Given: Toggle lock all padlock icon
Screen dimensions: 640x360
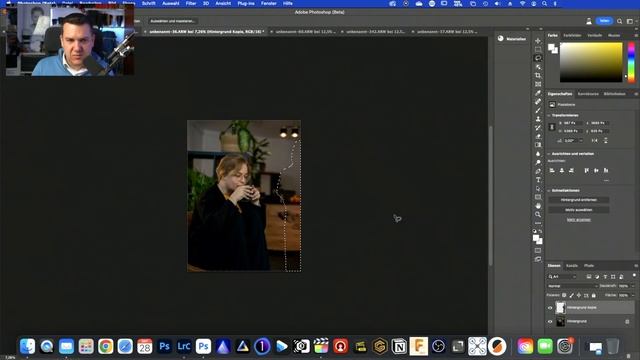Looking at the screenshot, I should 594,295.
